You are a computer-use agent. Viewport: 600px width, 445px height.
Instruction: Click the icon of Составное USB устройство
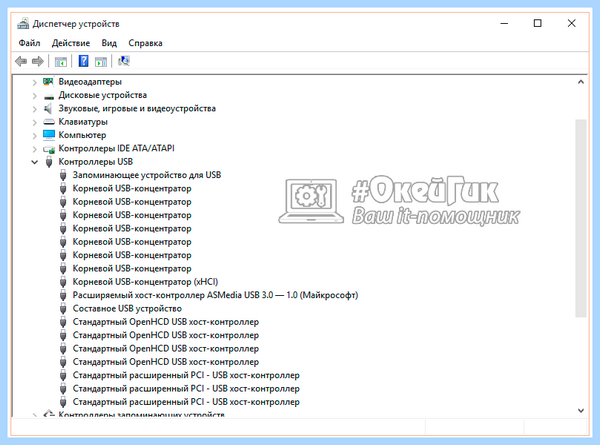tap(63, 309)
